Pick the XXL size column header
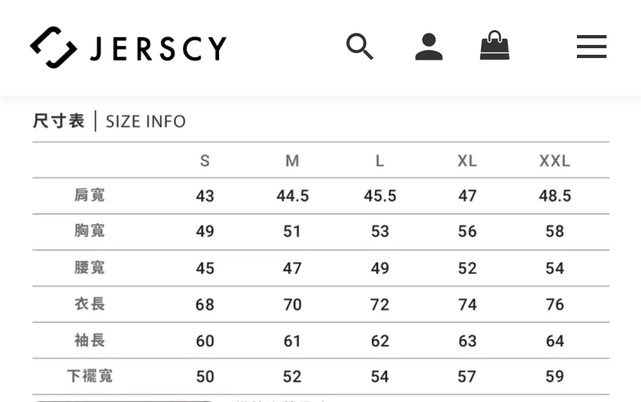Viewport: 641px width, 402px height. click(x=554, y=160)
